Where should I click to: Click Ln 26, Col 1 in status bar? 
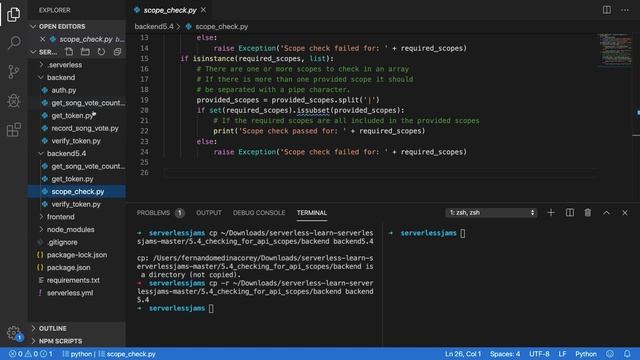462,354
